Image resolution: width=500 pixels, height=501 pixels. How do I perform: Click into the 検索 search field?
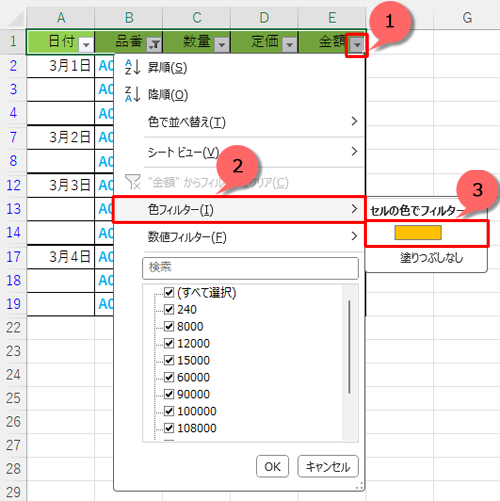[250, 268]
